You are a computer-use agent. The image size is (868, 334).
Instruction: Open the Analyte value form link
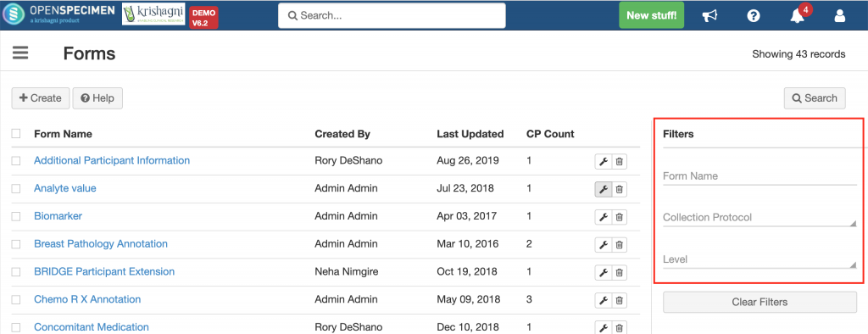click(64, 188)
